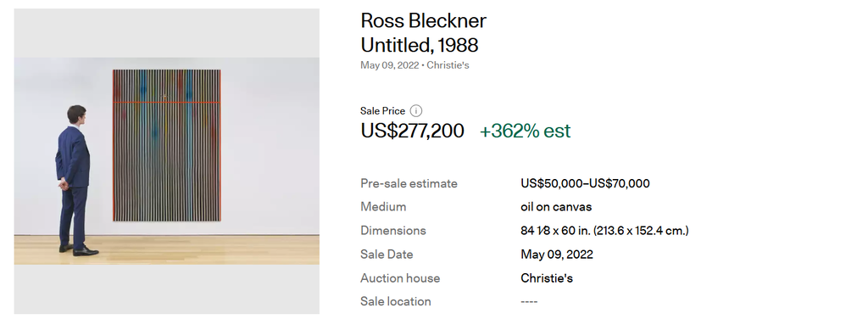Viewport: 868px width, 319px height.
Task: Click the Medium label
Action: pyautogui.click(x=383, y=206)
